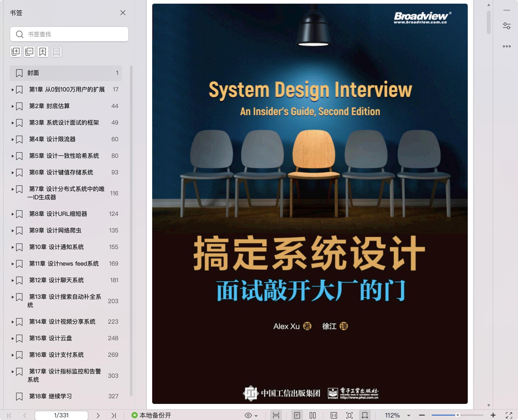518x420 pixels.
Task: Click the bookmark list scrollbar
Action: [131, 231]
